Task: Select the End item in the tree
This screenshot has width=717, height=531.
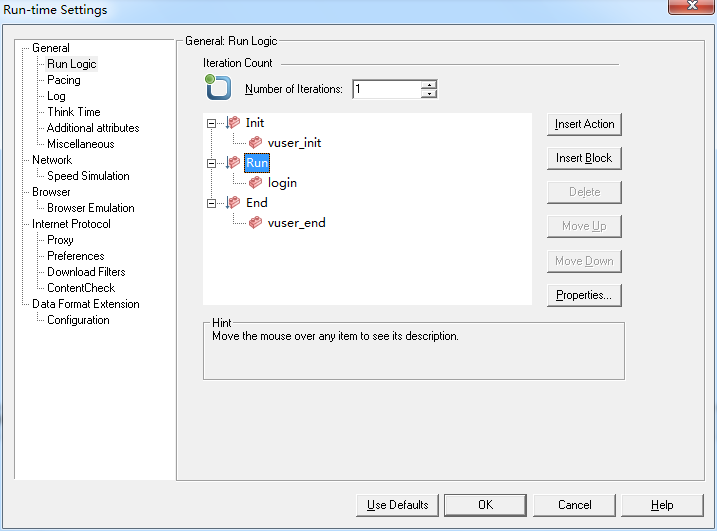Action: tap(257, 203)
